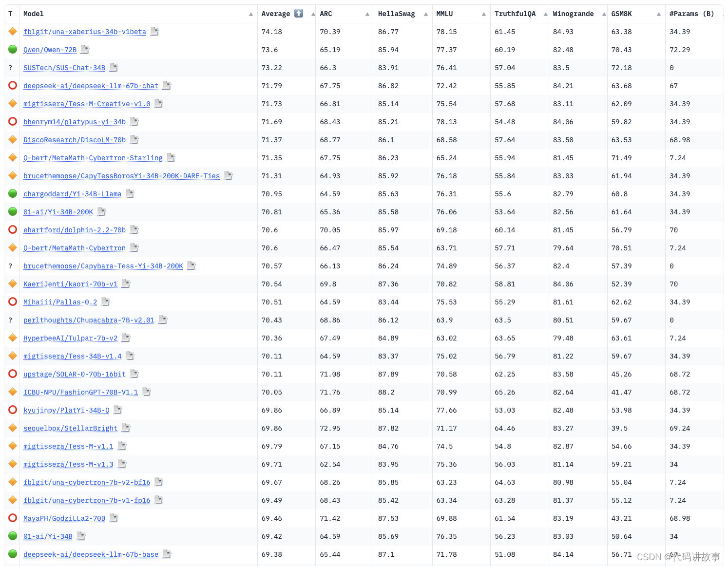Click copy icon beside 01-ai/Yi-34B-200K
Viewport: 728px width, 566px height.
click(102, 212)
